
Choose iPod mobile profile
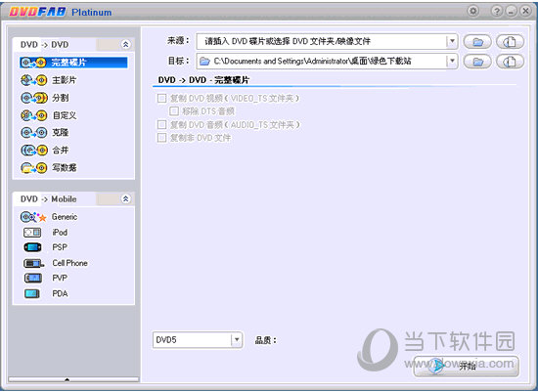[x=60, y=233]
